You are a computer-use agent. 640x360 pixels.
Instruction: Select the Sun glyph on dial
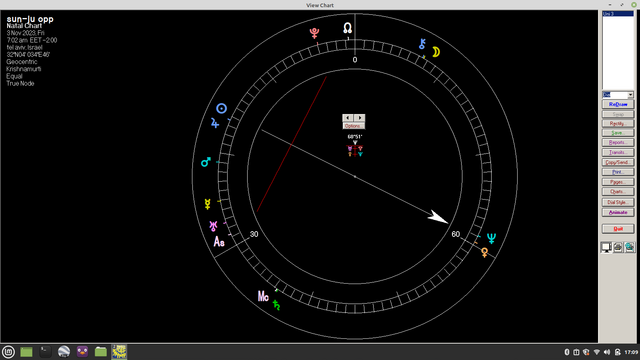[222, 109]
